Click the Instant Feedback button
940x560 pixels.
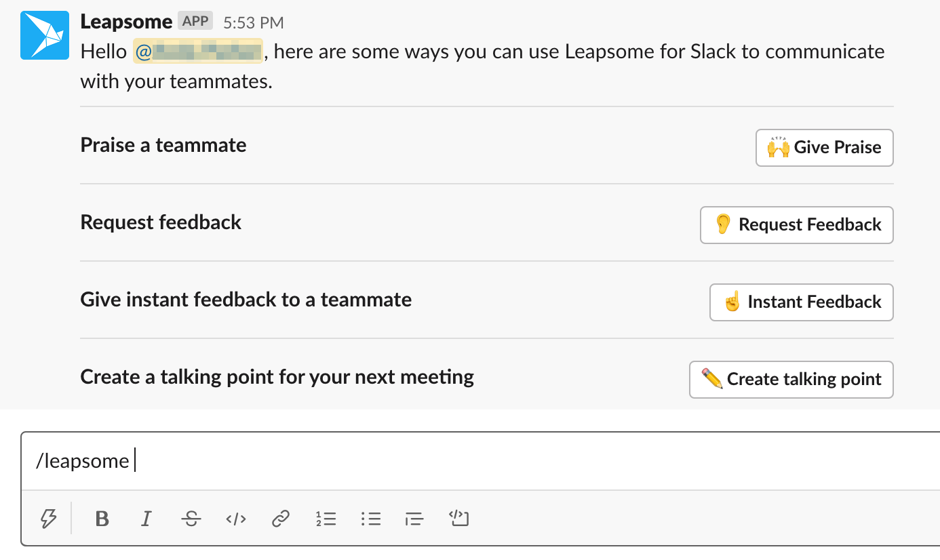pyautogui.click(x=802, y=302)
